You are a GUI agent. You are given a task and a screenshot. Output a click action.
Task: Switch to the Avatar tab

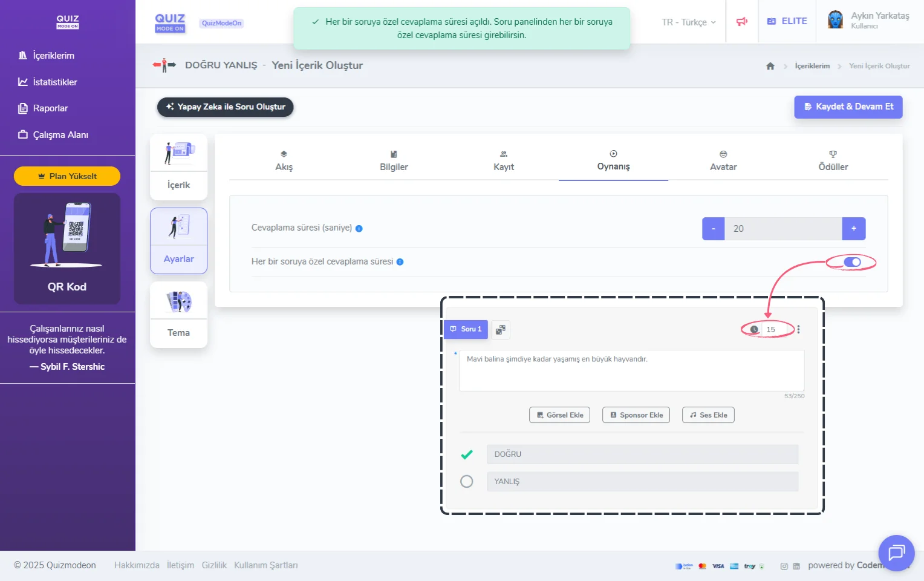click(723, 161)
